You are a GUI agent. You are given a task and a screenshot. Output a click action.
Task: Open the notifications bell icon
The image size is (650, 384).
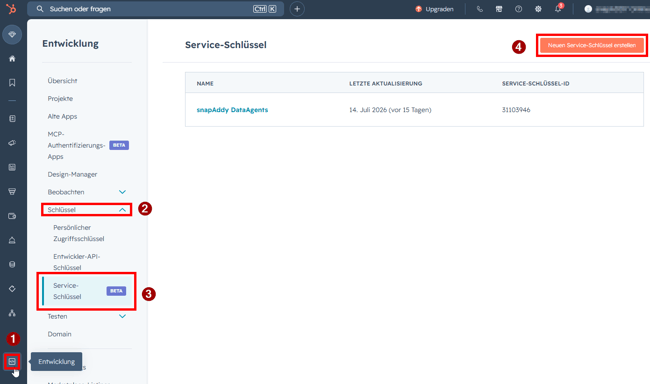[558, 9]
